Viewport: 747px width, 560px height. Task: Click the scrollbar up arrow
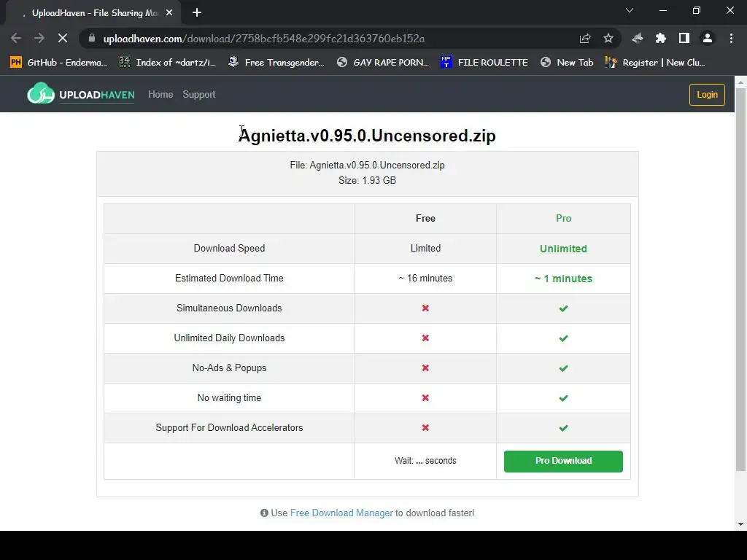point(740,82)
